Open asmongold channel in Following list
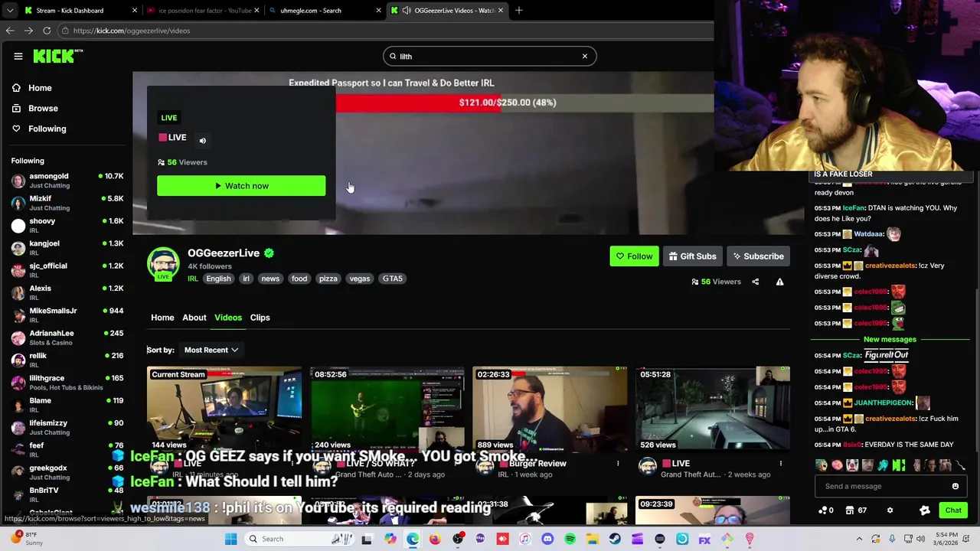 pos(67,181)
